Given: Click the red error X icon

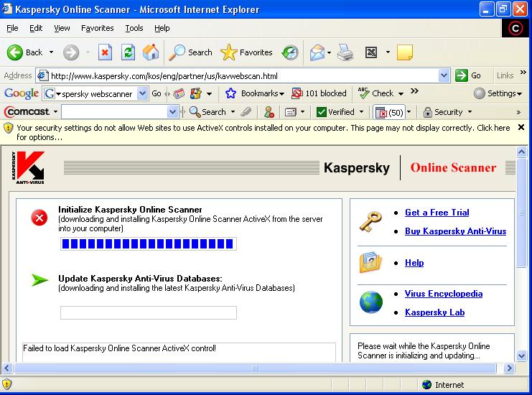Looking at the screenshot, I should coord(39,218).
